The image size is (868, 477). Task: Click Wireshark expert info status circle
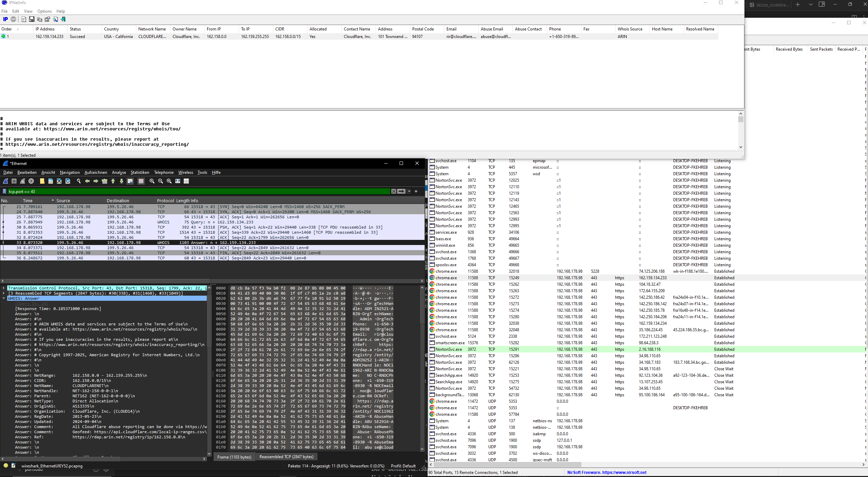click(6, 466)
